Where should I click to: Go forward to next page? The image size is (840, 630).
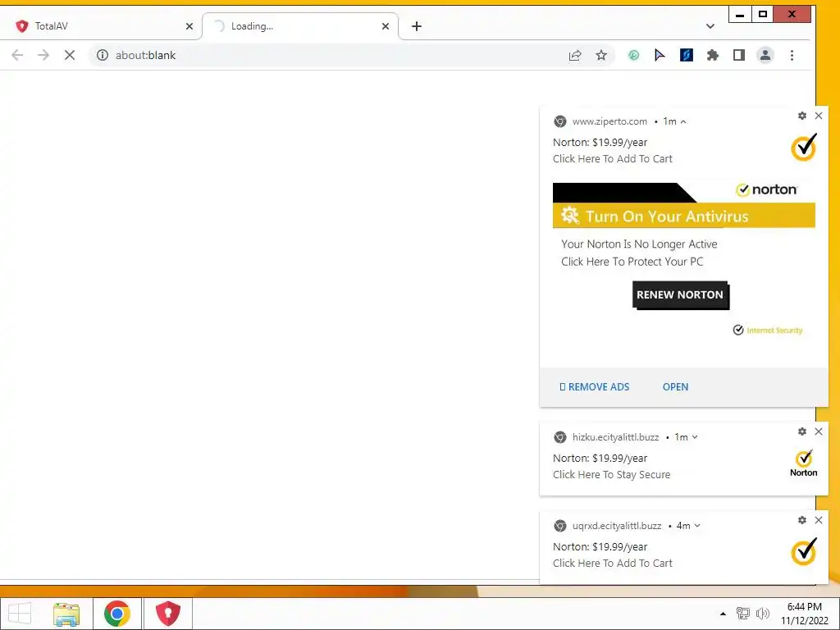pos(43,55)
